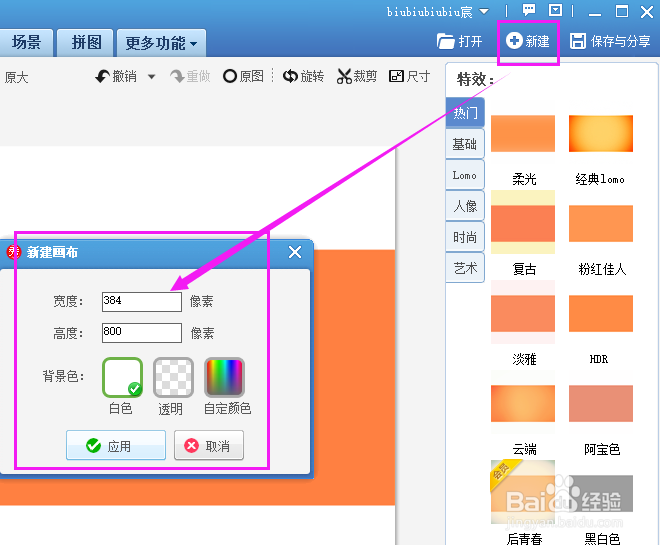This screenshot has height=545, width=660.
Task: Select the 艺术 effects category
Action: (x=465, y=268)
